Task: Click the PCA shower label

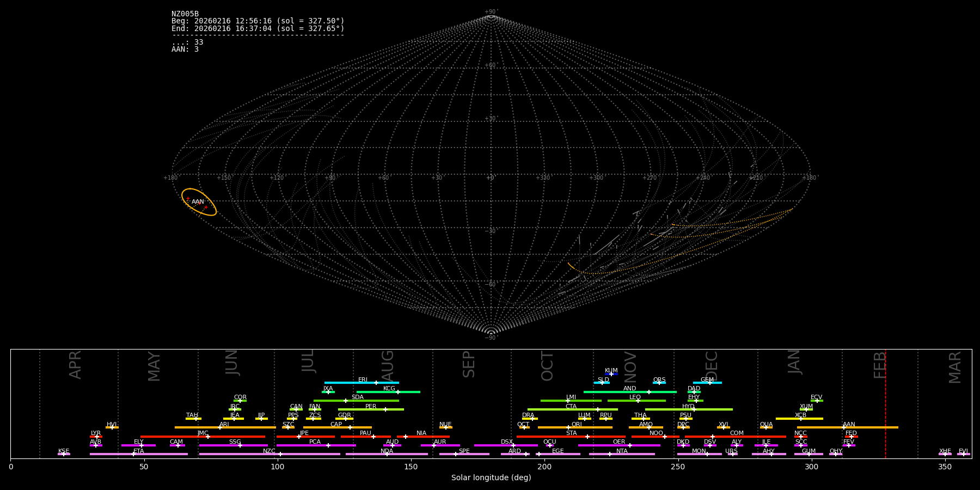Action: click(x=315, y=442)
